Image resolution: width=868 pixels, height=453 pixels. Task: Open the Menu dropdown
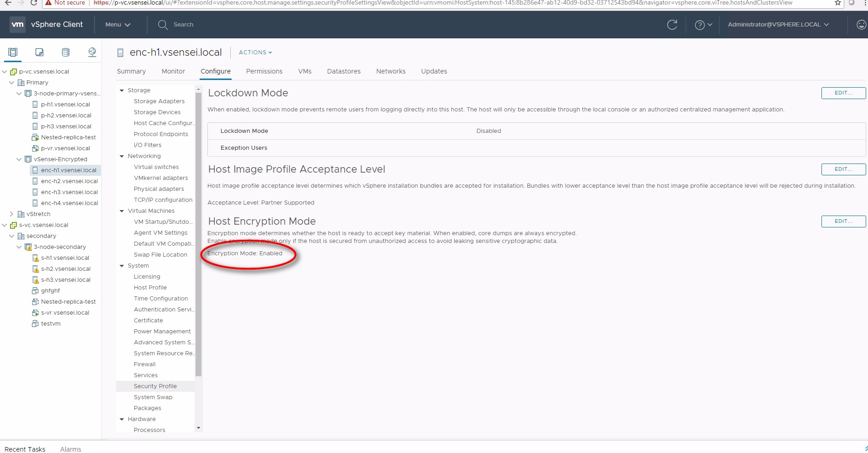pyautogui.click(x=117, y=25)
